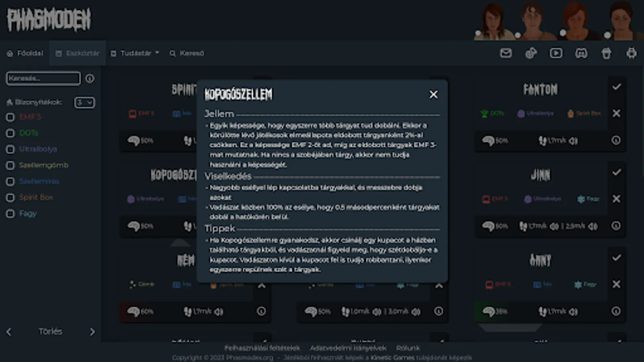644x362 pixels.
Task: Open the Bizonyítékok count dropdown
Action: [x=85, y=103]
